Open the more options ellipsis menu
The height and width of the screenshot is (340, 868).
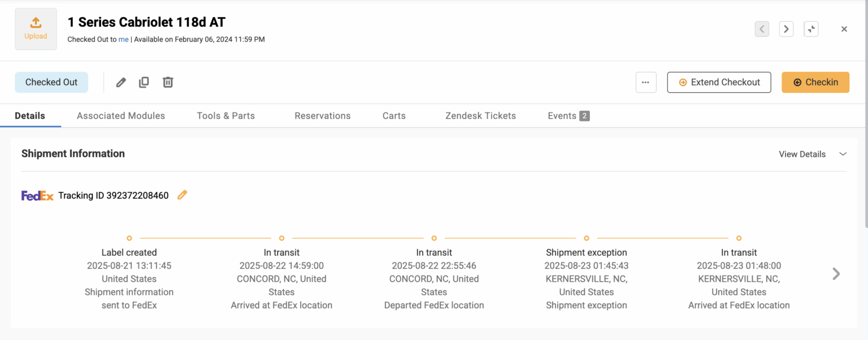(x=646, y=82)
